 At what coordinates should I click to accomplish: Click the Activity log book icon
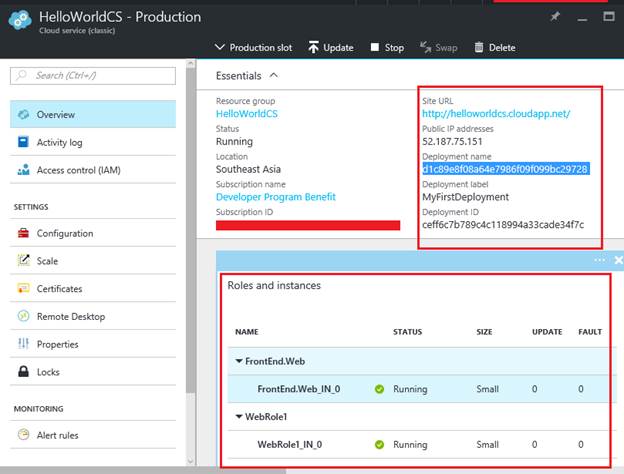tap(23, 142)
